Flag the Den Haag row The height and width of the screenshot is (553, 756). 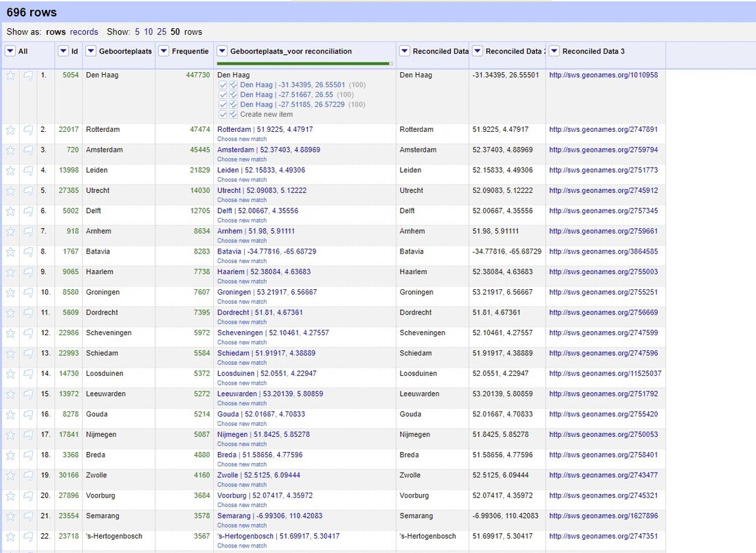pyautogui.click(x=28, y=76)
